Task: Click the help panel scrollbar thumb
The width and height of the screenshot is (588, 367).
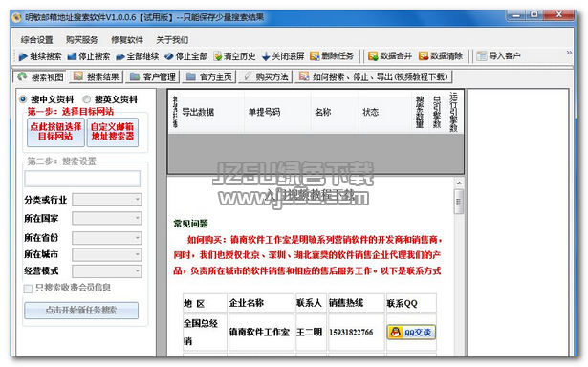Action: pos(459,202)
